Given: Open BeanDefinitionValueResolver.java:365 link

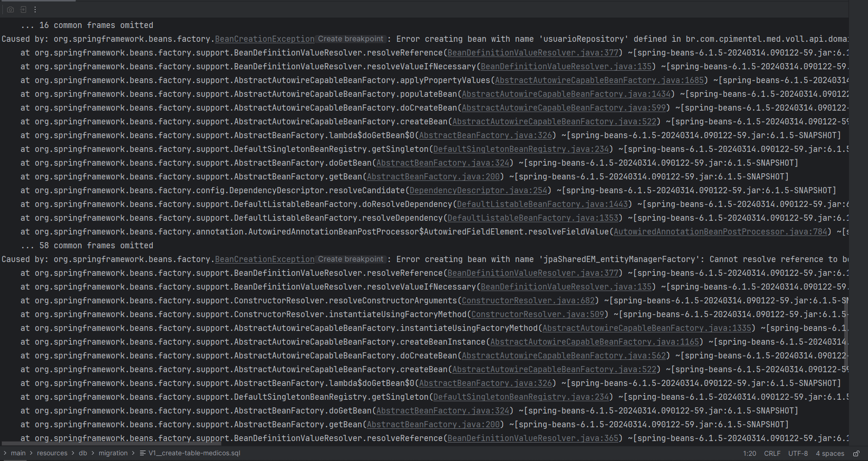Looking at the screenshot, I should (533, 438).
